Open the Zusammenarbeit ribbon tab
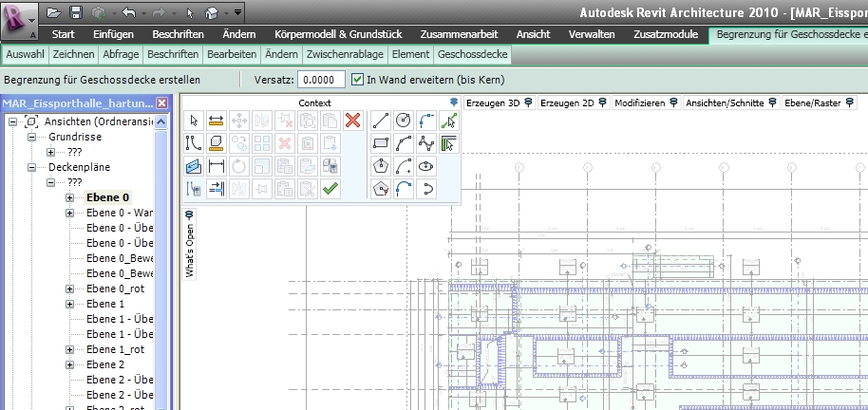 point(459,34)
